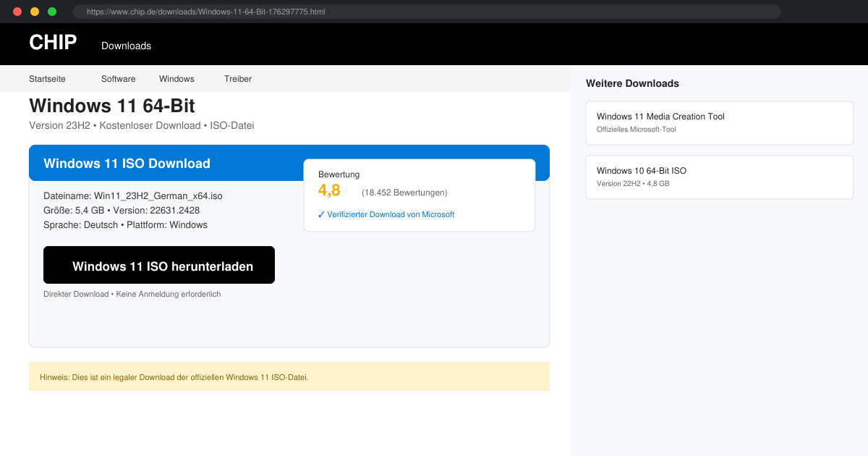Open the Downloads header menu
Image resolution: width=868 pixels, height=456 pixels.
pyautogui.click(x=126, y=46)
